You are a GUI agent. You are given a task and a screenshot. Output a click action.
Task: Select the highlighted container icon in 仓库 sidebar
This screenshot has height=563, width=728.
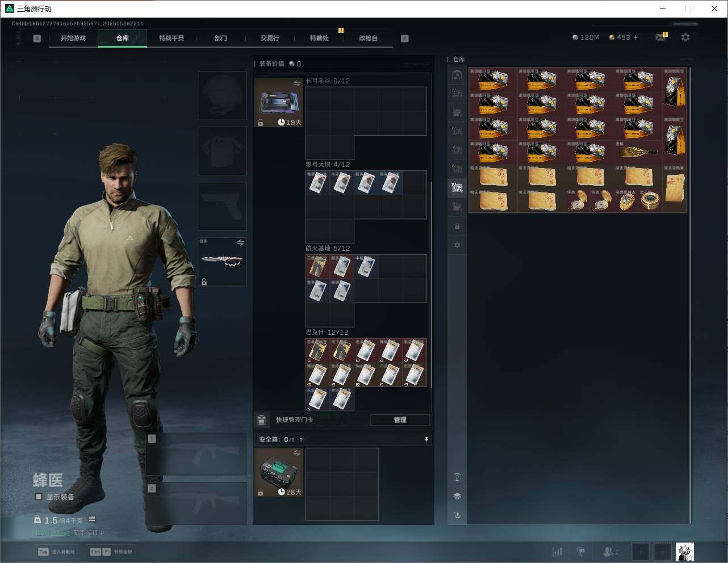coord(457,188)
